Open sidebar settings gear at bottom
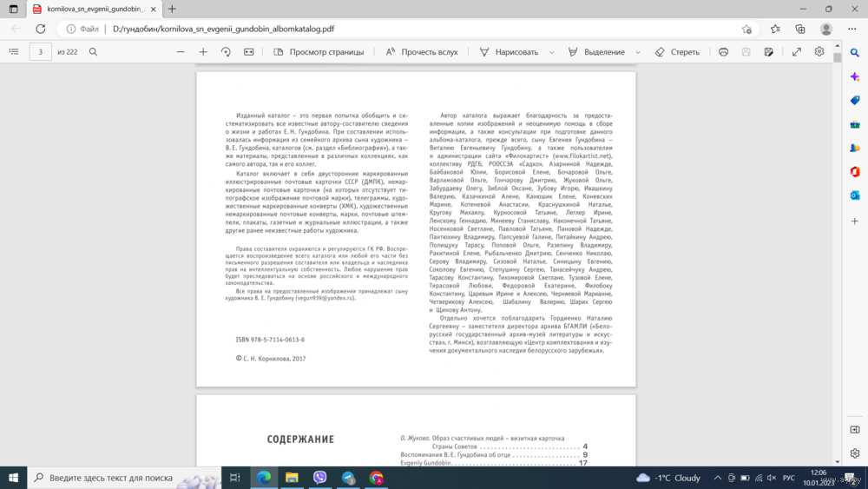Viewport: 868px width, 489px height. coord(855,453)
